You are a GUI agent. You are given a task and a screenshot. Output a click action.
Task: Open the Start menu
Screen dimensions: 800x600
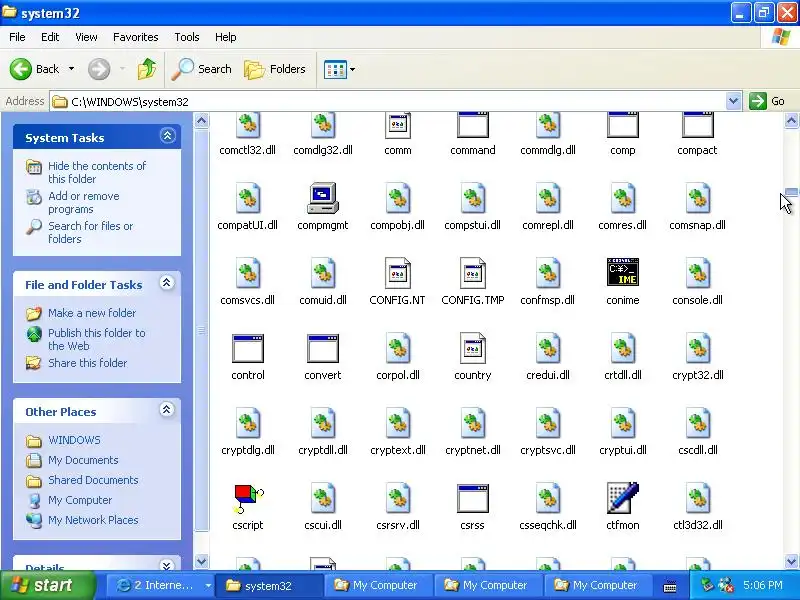pos(47,585)
